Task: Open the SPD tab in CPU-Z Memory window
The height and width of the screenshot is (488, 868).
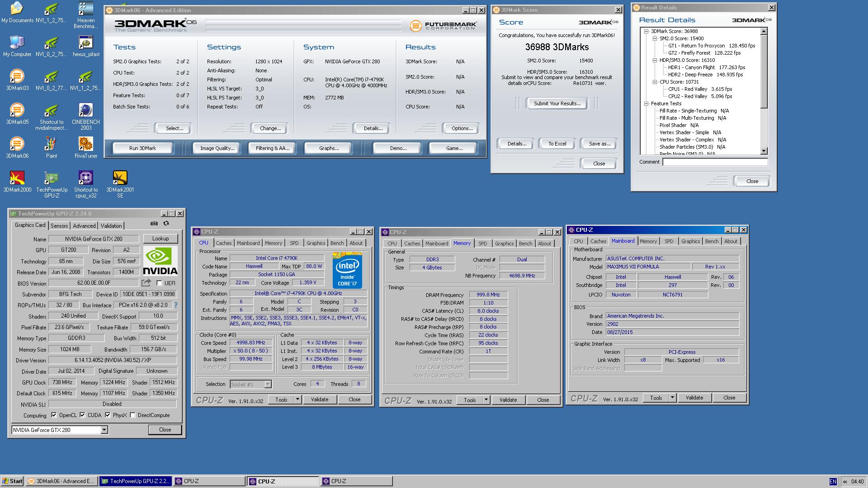Action: [483, 244]
